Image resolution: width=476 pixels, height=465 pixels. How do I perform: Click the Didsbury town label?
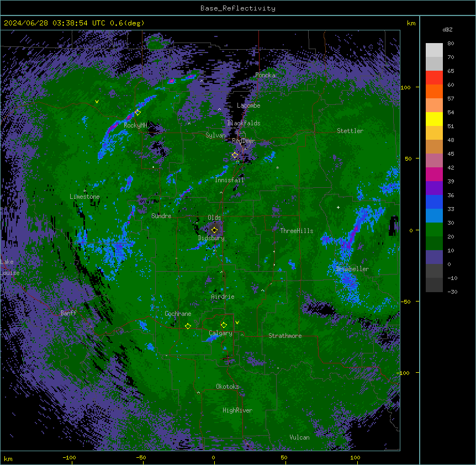(211, 238)
